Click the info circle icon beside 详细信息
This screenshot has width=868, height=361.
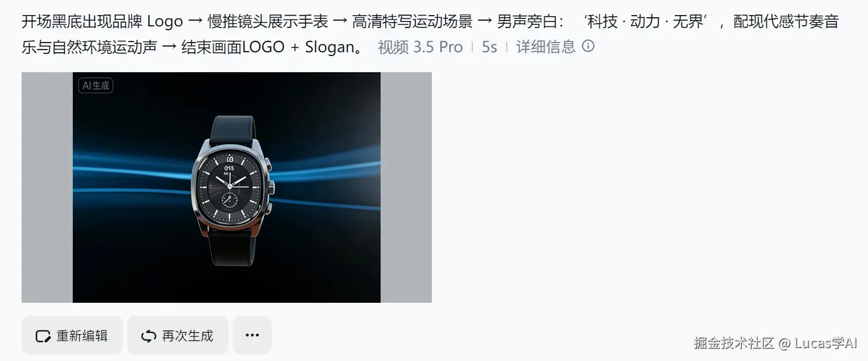click(588, 46)
